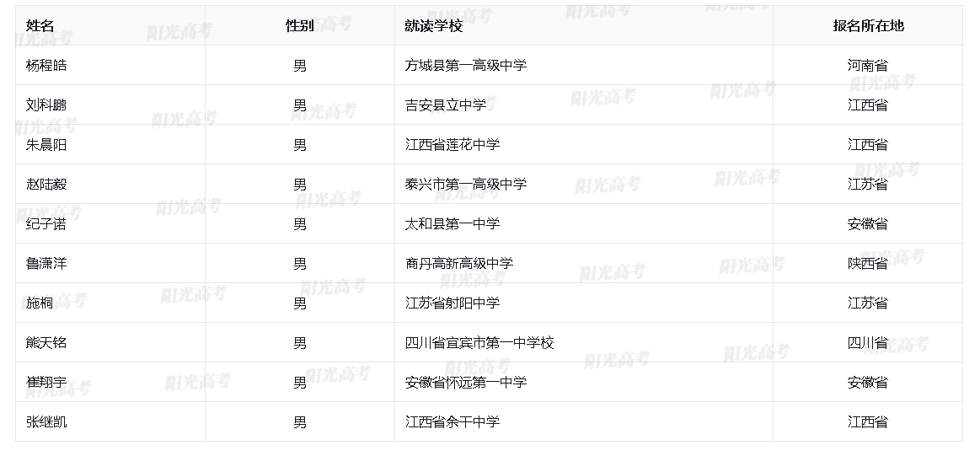Click the 报名所在地 column header

tap(868, 25)
